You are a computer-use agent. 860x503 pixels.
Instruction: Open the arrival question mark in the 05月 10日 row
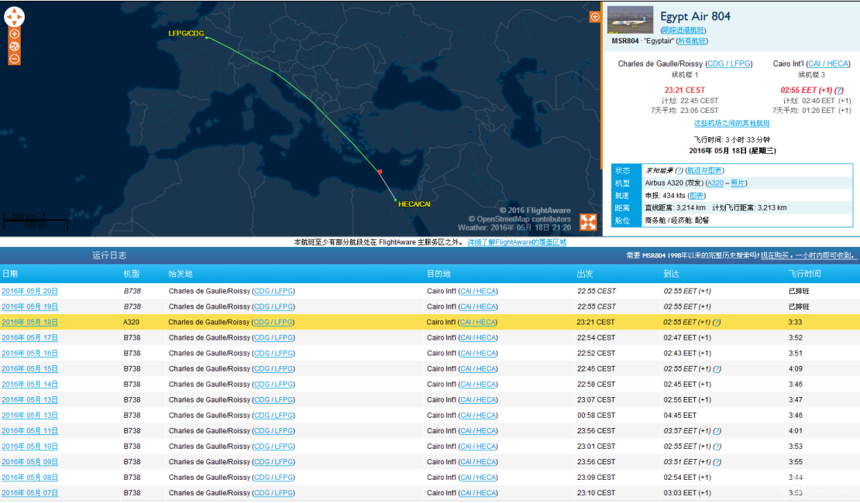717,447
